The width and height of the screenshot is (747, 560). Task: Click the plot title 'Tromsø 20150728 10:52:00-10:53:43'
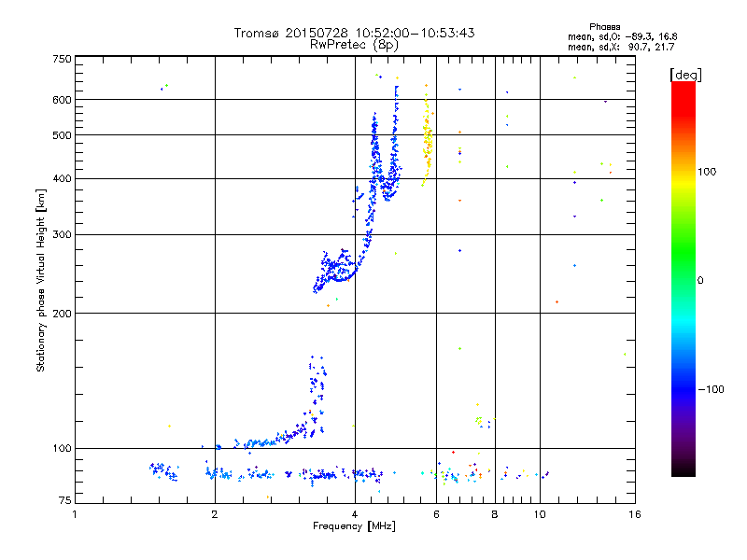coord(354,33)
